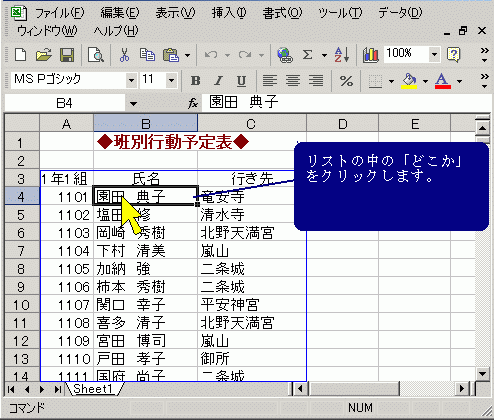Click the Name Box showing B4

point(65,103)
